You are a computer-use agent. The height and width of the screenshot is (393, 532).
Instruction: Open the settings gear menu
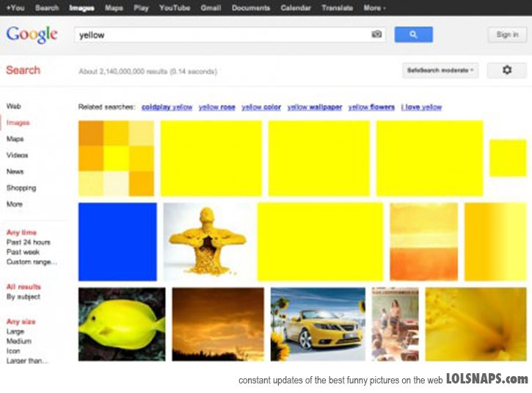506,71
